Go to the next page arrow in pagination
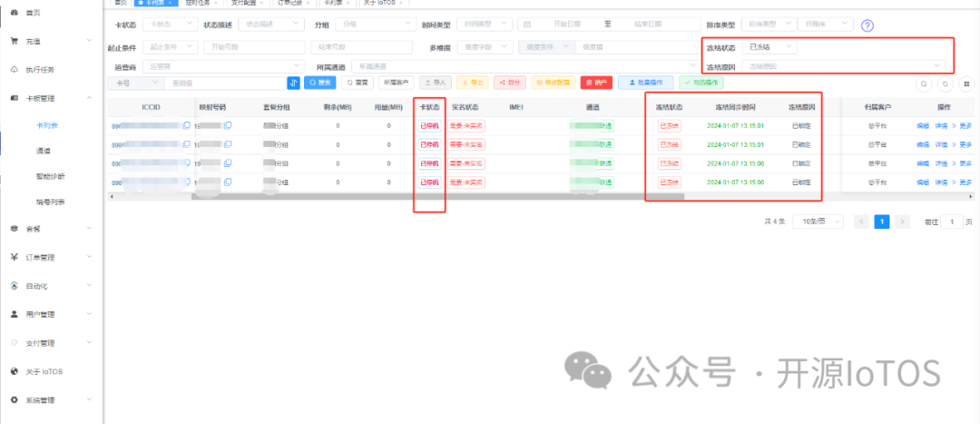The image size is (980, 424). point(902,222)
